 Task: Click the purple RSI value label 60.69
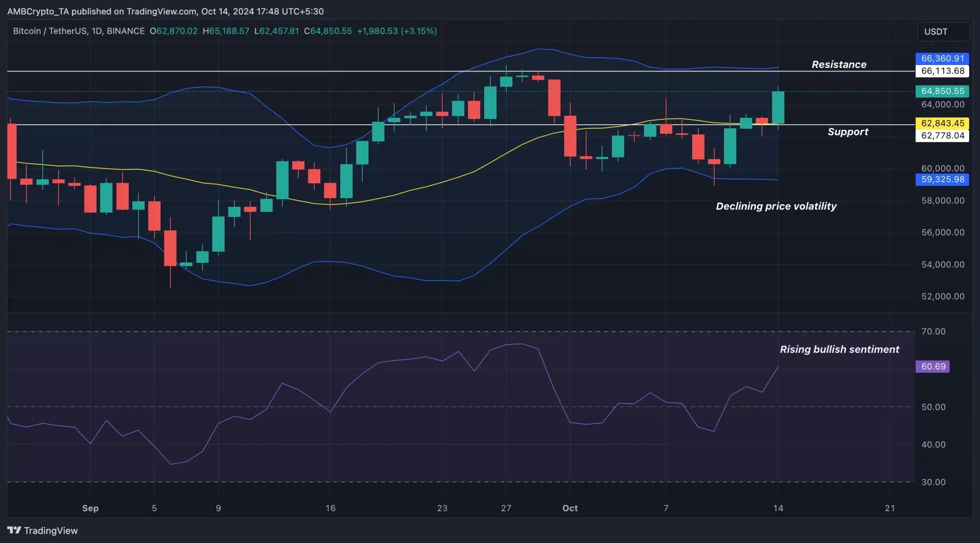coord(932,367)
